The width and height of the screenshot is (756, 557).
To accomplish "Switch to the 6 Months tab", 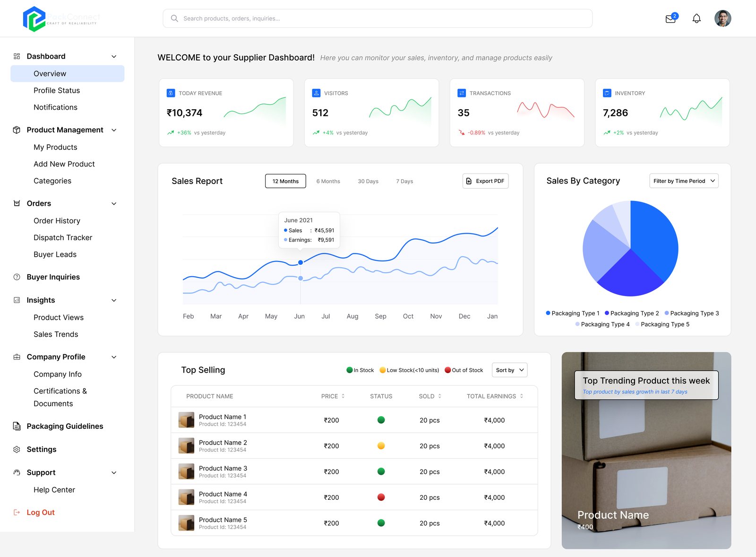I will point(328,181).
